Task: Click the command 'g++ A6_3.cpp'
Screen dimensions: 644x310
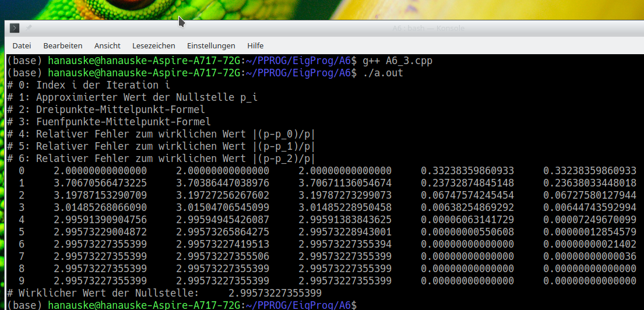Action: (397, 61)
